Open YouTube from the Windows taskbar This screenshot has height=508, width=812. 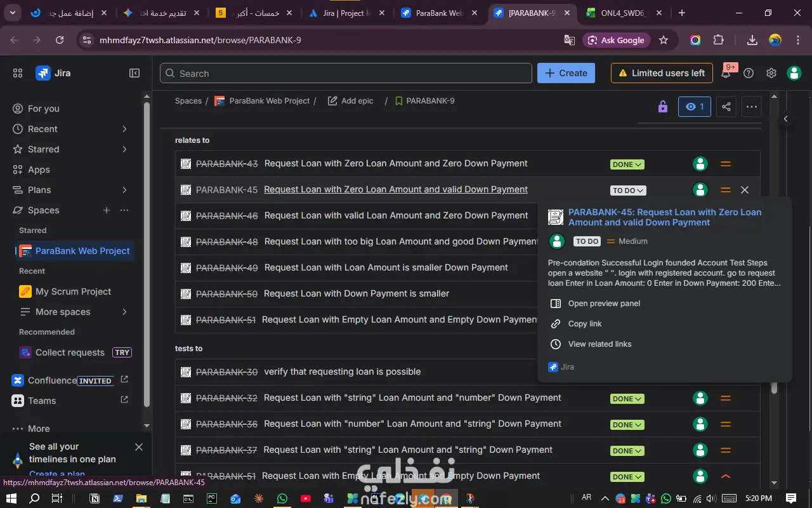(x=305, y=498)
